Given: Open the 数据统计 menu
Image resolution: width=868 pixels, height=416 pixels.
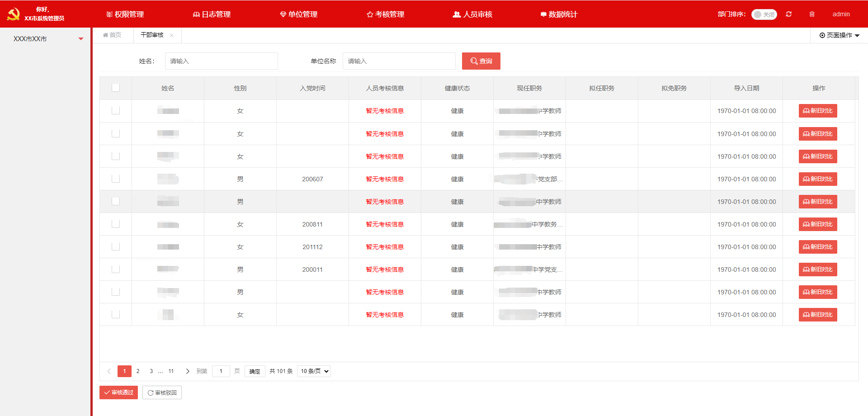Looking at the screenshot, I should coord(559,14).
